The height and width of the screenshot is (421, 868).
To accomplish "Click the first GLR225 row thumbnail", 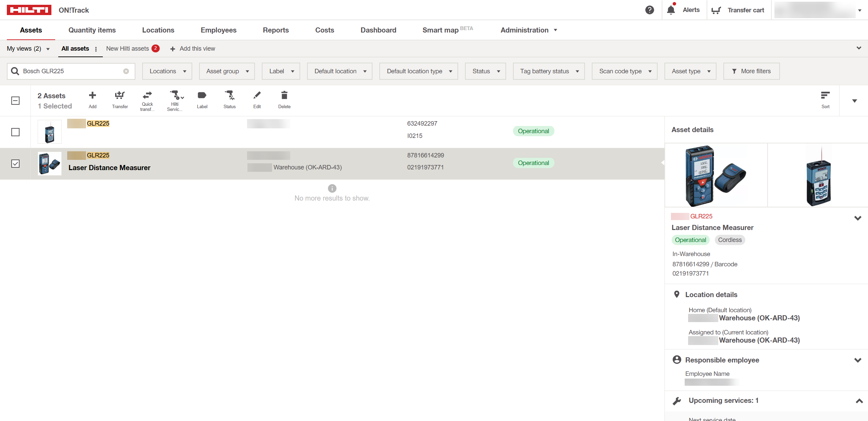I will pyautogui.click(x=50, y=132).
